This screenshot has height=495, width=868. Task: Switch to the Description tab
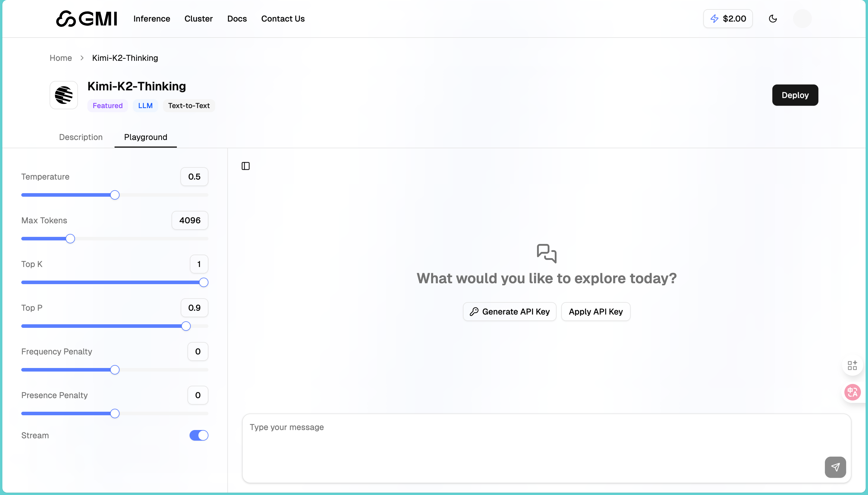coord(81,137)
